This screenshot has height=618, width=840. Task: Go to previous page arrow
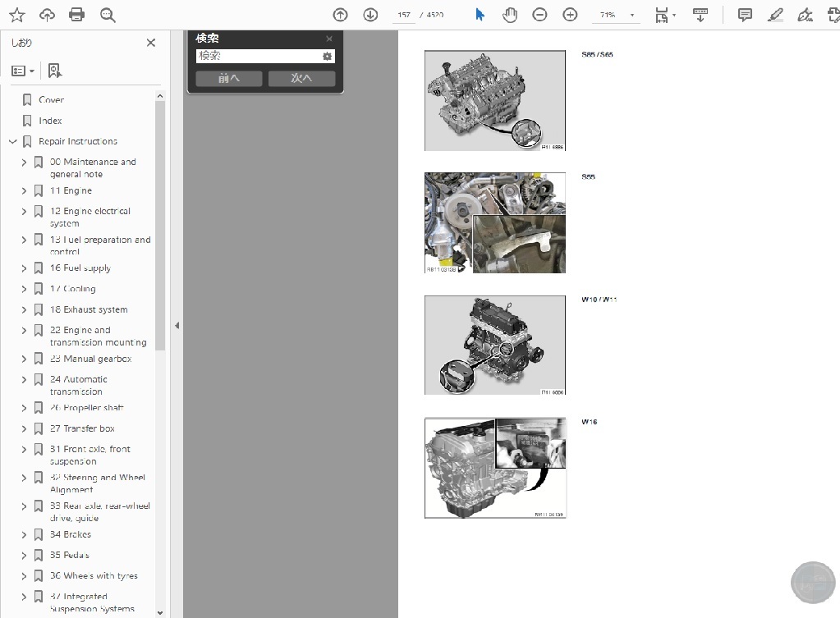point(340,15)
